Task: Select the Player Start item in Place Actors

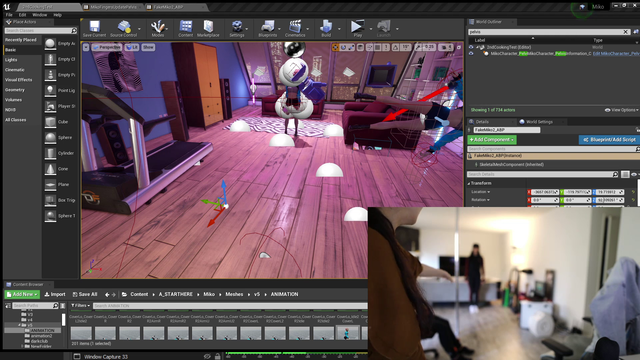Action: point(60,106)
